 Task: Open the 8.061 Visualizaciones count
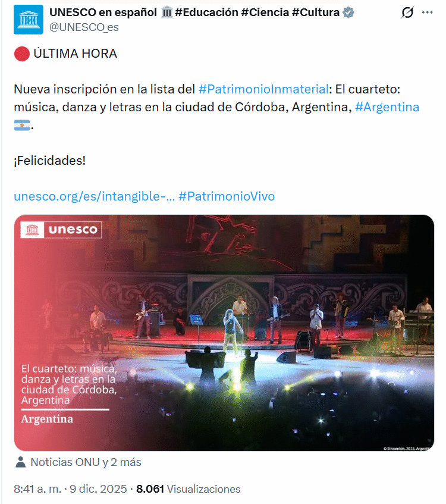(189, 489)
